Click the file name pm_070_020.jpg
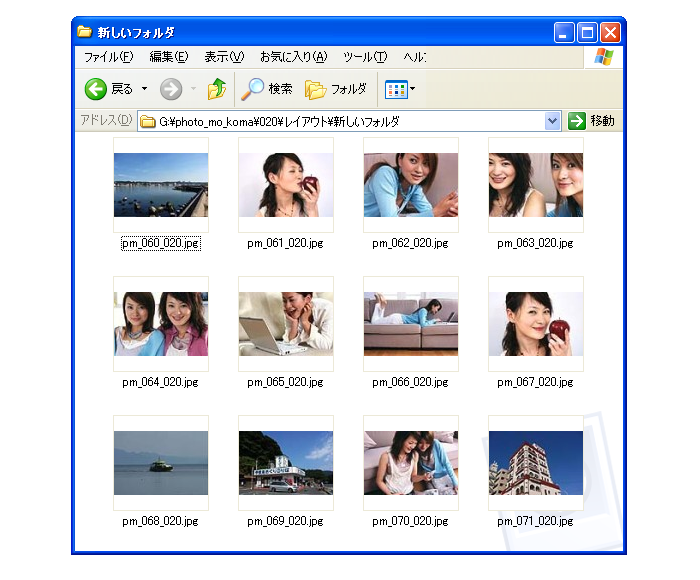Viewport: 700px width, 580px height. (411, 521)
